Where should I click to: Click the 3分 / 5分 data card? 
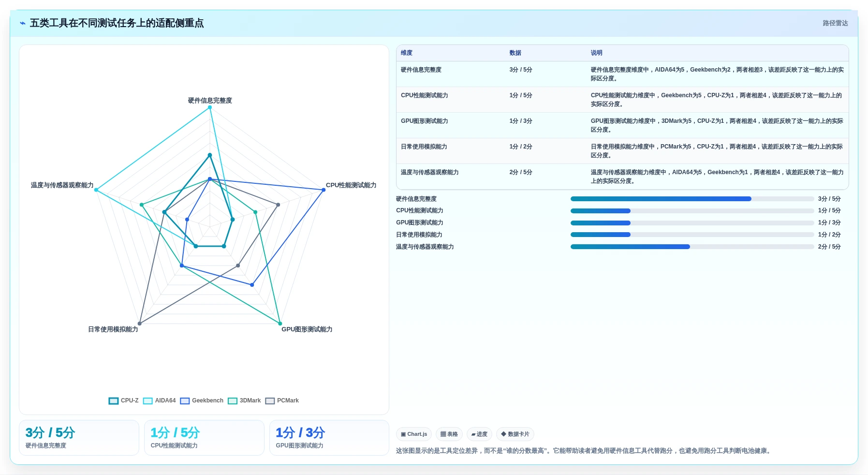tap(79, 438)
